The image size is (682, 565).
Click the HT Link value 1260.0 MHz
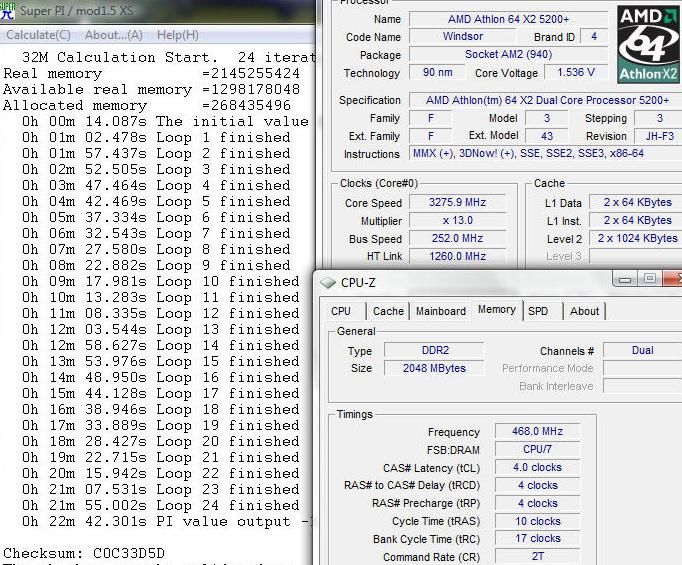(x=458, y=256)
